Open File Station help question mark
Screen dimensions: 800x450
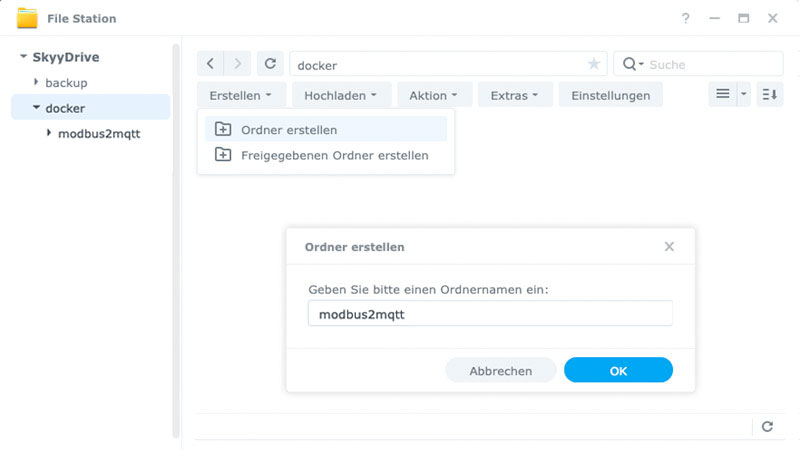click(686, 18)
